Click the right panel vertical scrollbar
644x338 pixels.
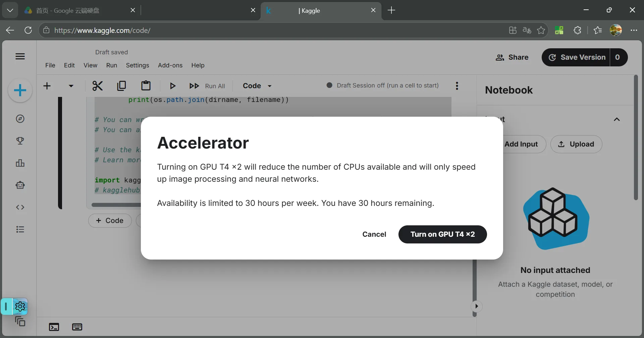(x=636, y=137)
